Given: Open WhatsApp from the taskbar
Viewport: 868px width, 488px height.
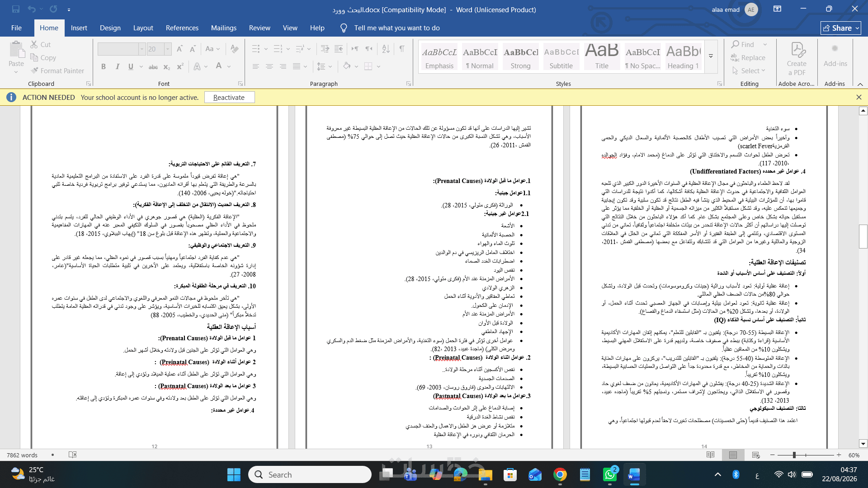Looking at the screenshot, I should 609,474.
